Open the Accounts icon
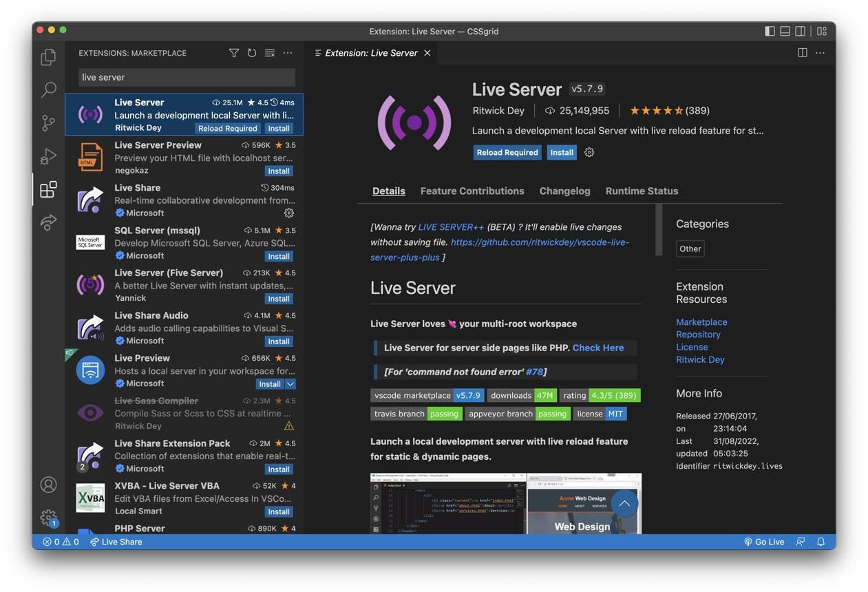This screenshot has height=592, width=868. (48, 485)
